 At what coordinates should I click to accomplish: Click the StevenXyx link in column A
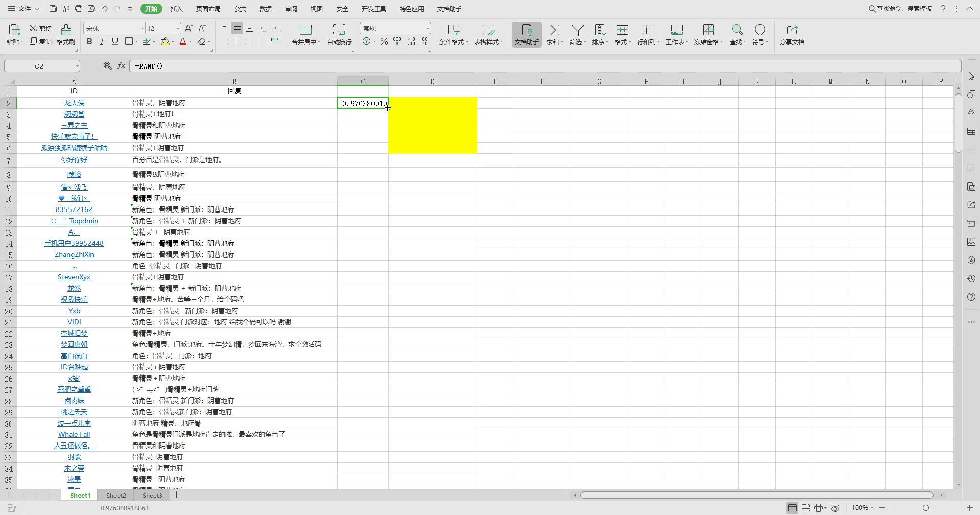[74, 277]
